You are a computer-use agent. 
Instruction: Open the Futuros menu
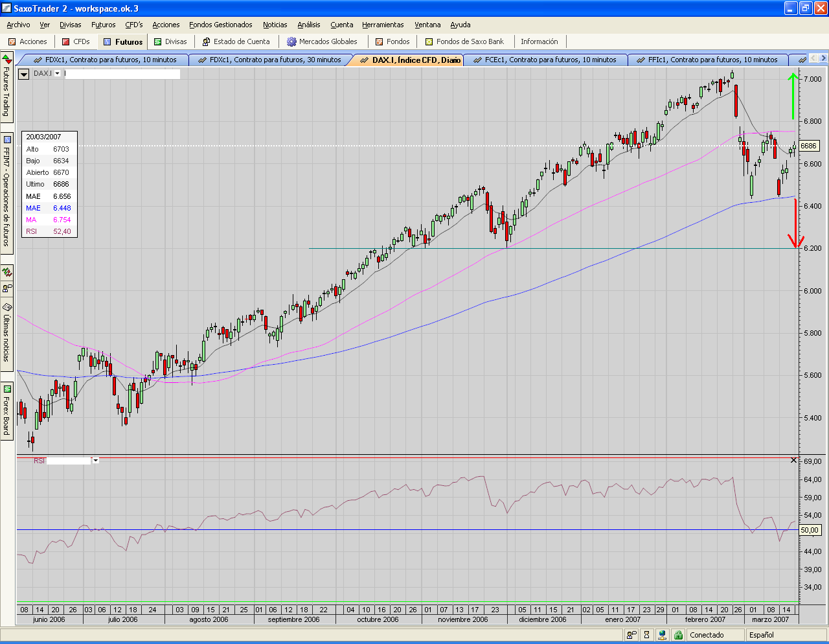(x=104, y=25)
